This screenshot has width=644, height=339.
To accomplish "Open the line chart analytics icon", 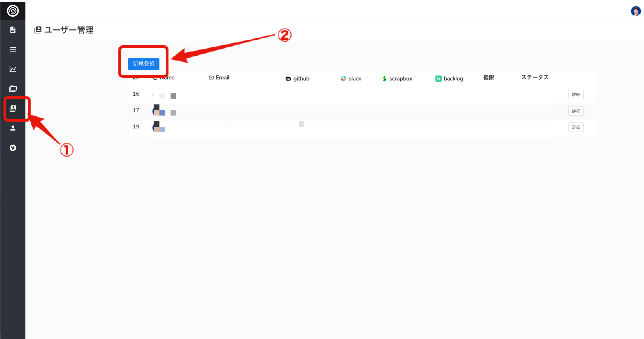I will pos(13,69).
